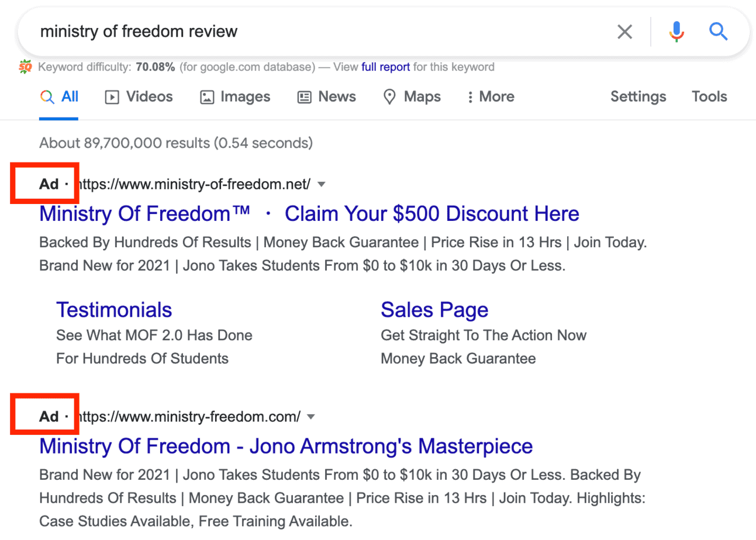Click the SEOquake keyword difficulty icon
Screen dimensions: 756x540
(x=25, y=67)
